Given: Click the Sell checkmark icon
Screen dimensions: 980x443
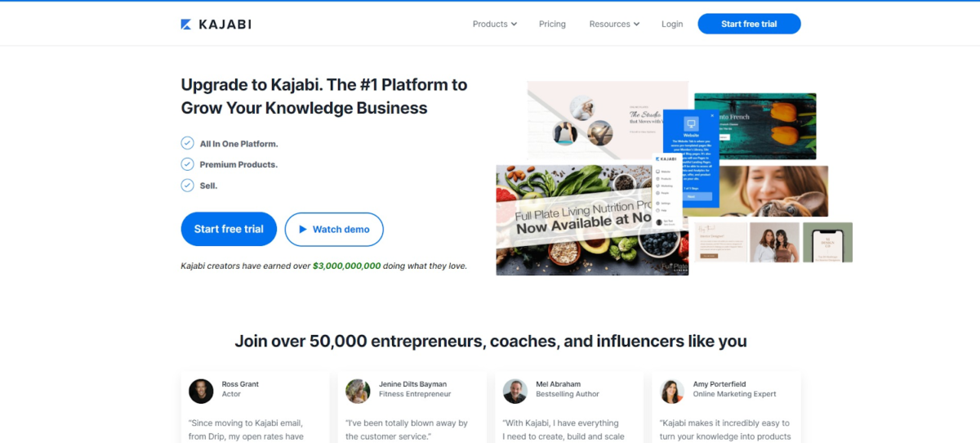Looking at the screenshot, I should pos(188,186).
